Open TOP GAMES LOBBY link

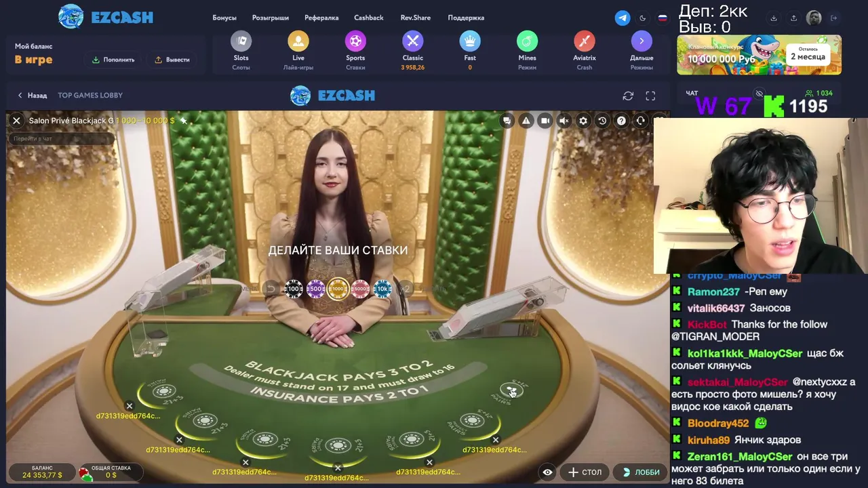coord(90,96)
